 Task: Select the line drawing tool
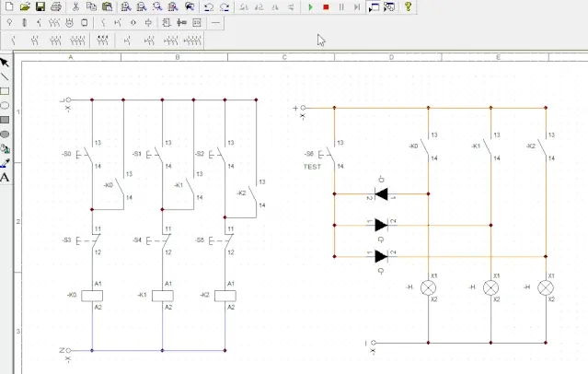click(x=5, y=76)
